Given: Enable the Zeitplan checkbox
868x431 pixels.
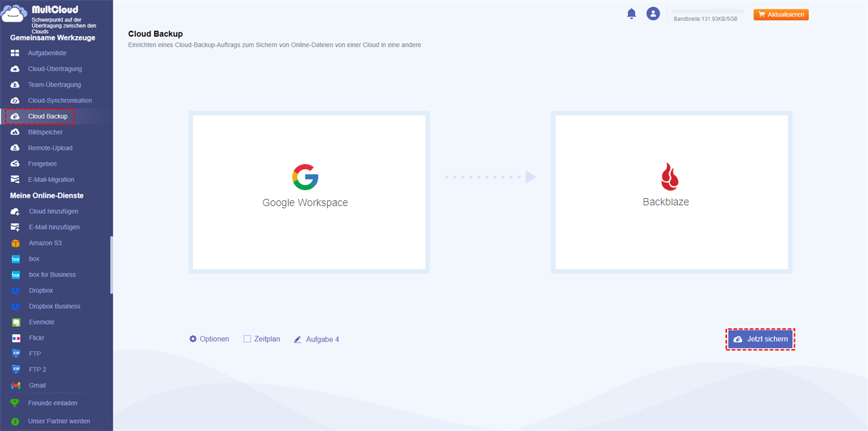Looking at the screenshot, I should tap(247, 338).
